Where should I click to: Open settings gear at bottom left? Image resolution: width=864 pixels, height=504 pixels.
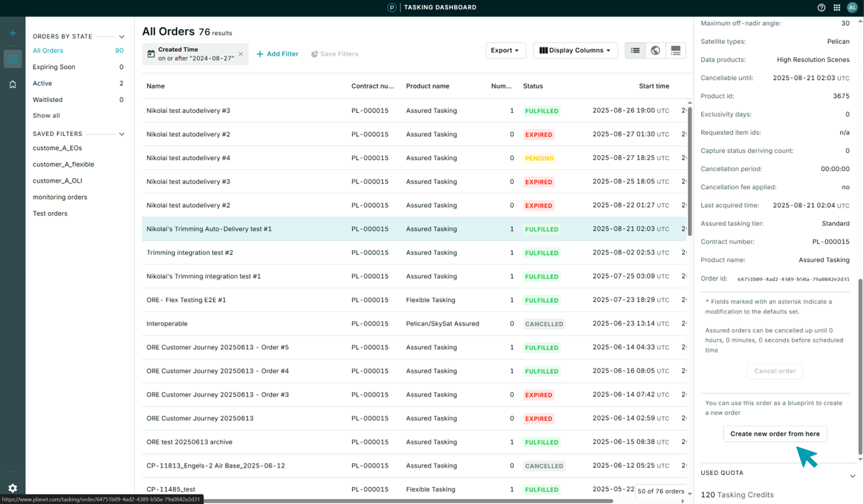coord(13,488)
